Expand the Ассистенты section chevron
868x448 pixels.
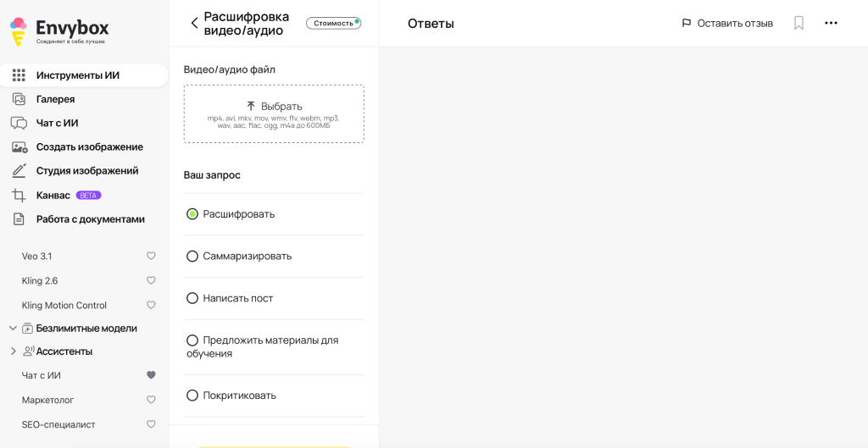pos(14,351)
